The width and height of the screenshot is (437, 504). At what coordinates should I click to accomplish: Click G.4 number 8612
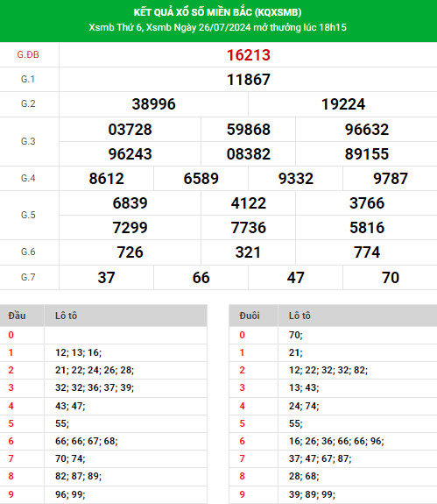(x=106, y=179)
